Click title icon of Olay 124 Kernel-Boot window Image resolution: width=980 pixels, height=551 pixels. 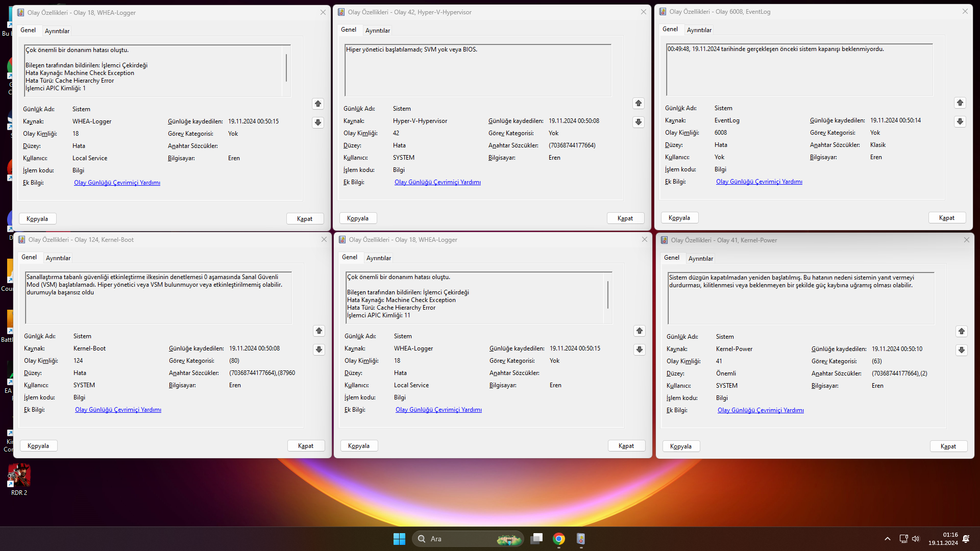pyautogui.click(x=22, y=240)
